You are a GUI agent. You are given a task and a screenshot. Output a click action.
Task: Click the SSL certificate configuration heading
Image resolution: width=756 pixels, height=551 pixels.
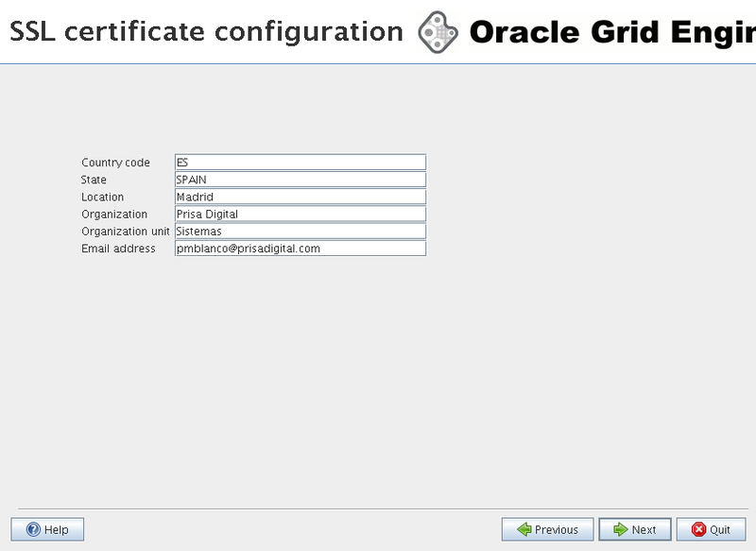tap(206, 32)
